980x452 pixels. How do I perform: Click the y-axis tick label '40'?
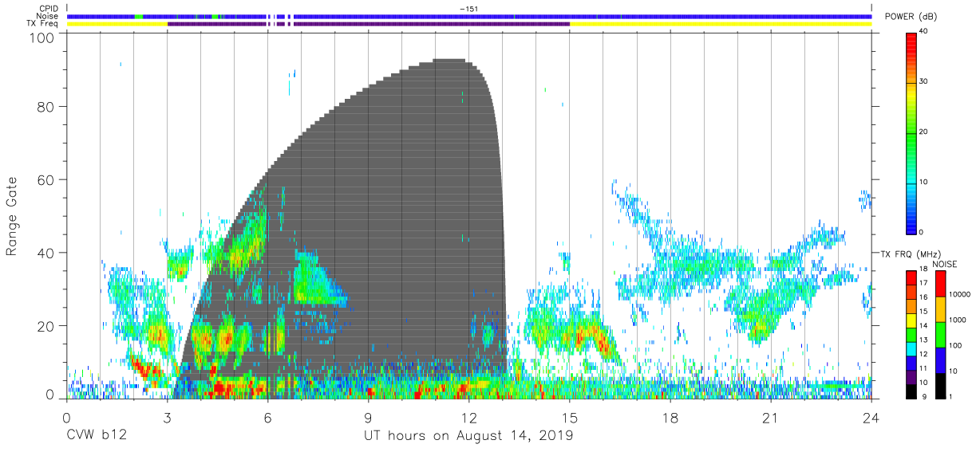click(46, 253)
